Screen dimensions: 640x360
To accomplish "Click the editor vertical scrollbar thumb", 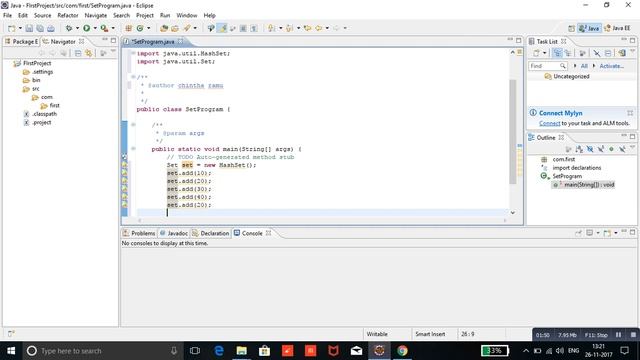I will pos(513,132).
